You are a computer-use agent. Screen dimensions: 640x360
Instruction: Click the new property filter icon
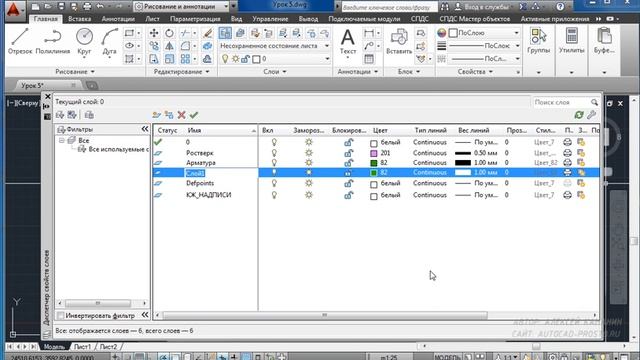tap(60, 115)
